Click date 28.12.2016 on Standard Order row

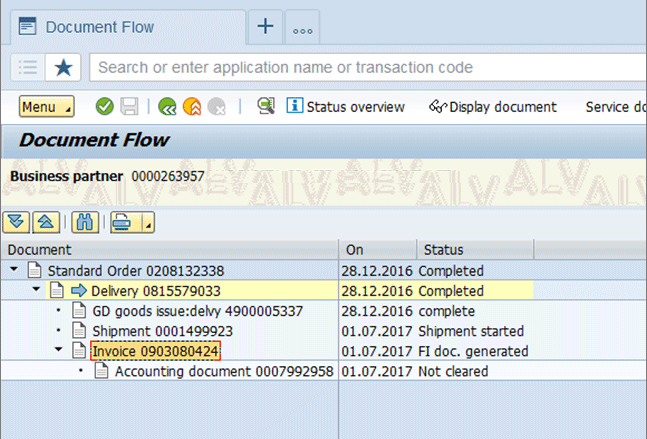pyautogui.click(x=377, y=271)
